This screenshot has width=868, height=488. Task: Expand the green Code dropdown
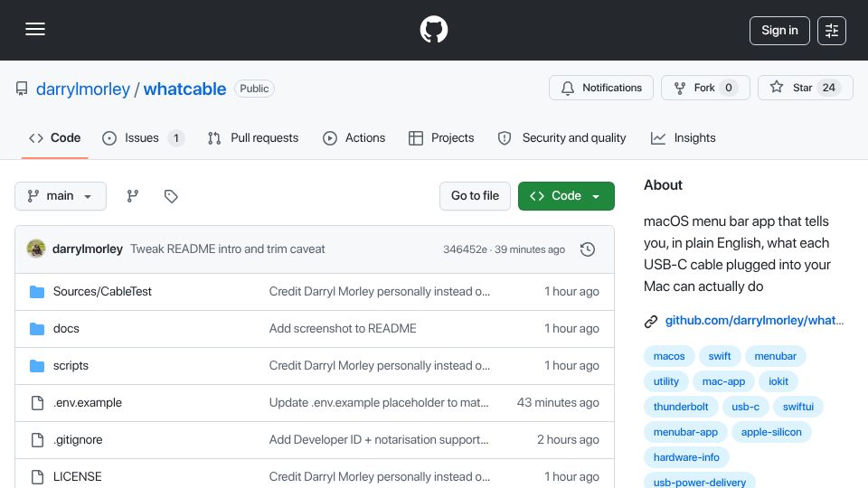(x=566, y=196)
